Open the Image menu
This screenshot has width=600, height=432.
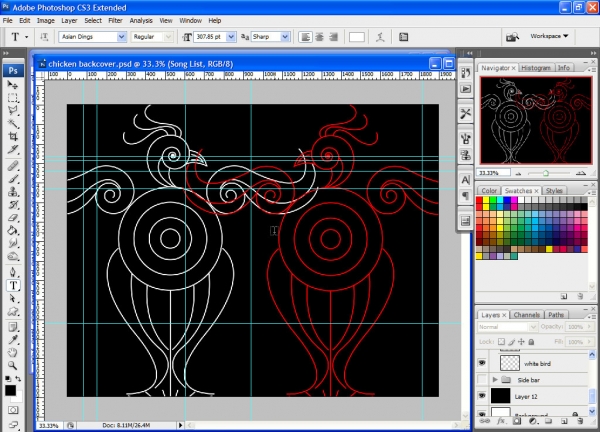coord(46,21)
